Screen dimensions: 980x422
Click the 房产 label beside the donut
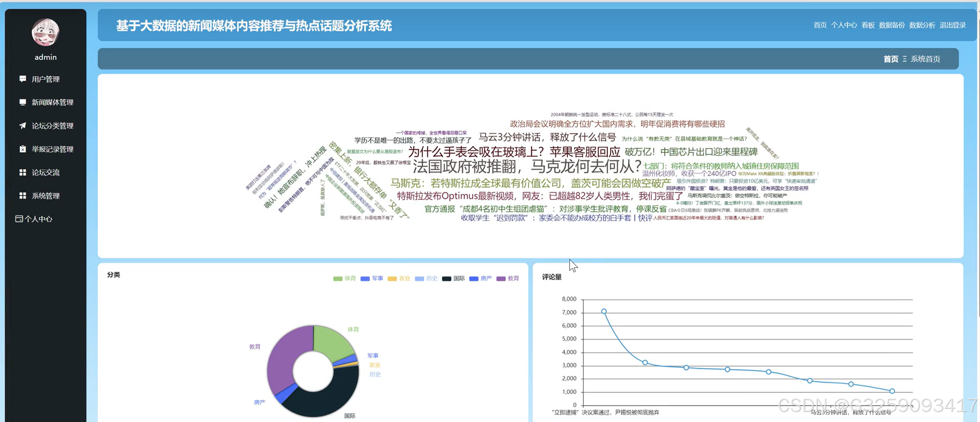(x=260, y=402)
